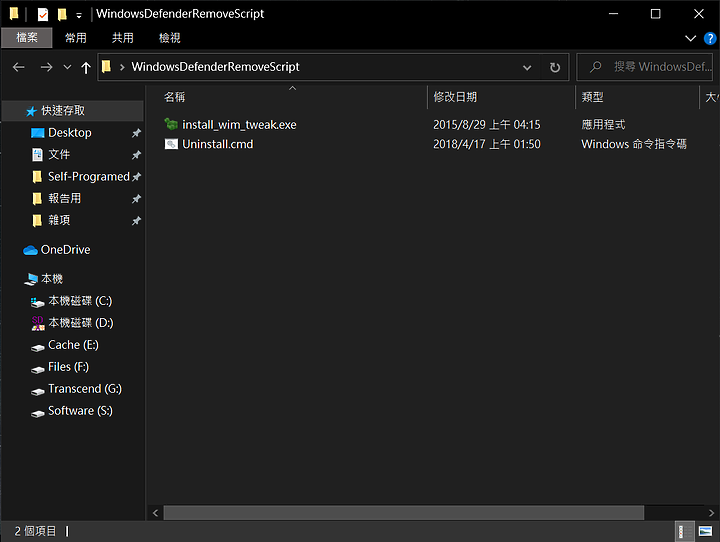Image resolution: width=720 pixels, height=542 pixels.
Task: Open 本機磁碟 (D:) drive
Action: pos(81,323)
